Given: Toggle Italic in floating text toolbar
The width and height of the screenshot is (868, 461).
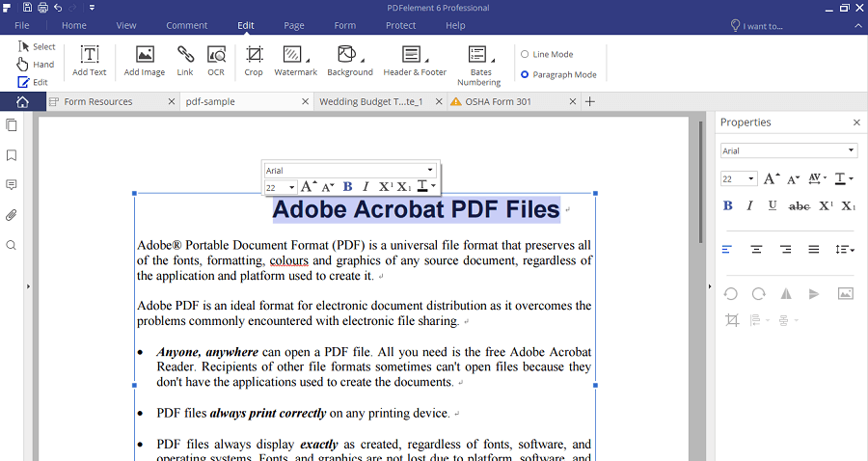Looking at the screenshot, I should point(366,186).
